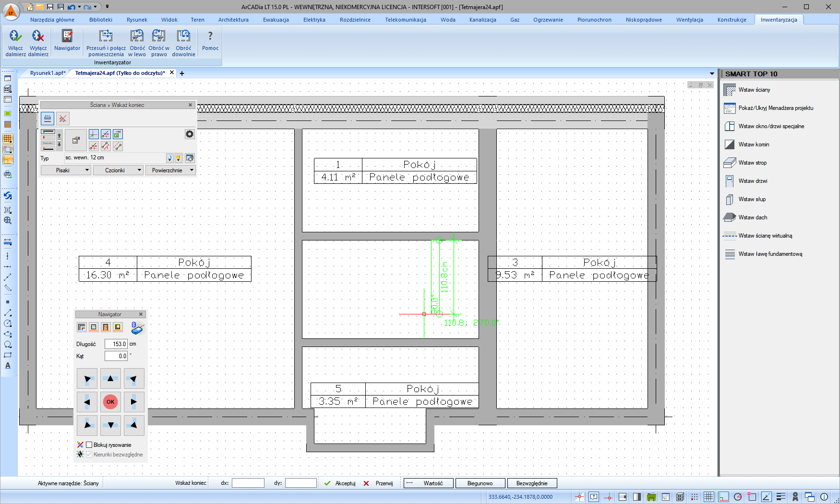This screenshot has width=840, height=504.
Task: Click the laser rangefinder icon in Nawigator
Action: 137,328
